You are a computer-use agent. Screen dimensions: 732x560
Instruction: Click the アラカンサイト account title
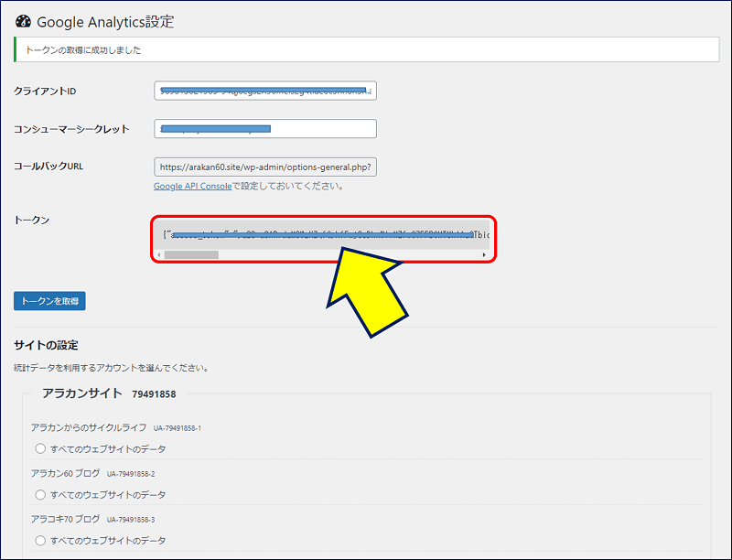[82, 393]
